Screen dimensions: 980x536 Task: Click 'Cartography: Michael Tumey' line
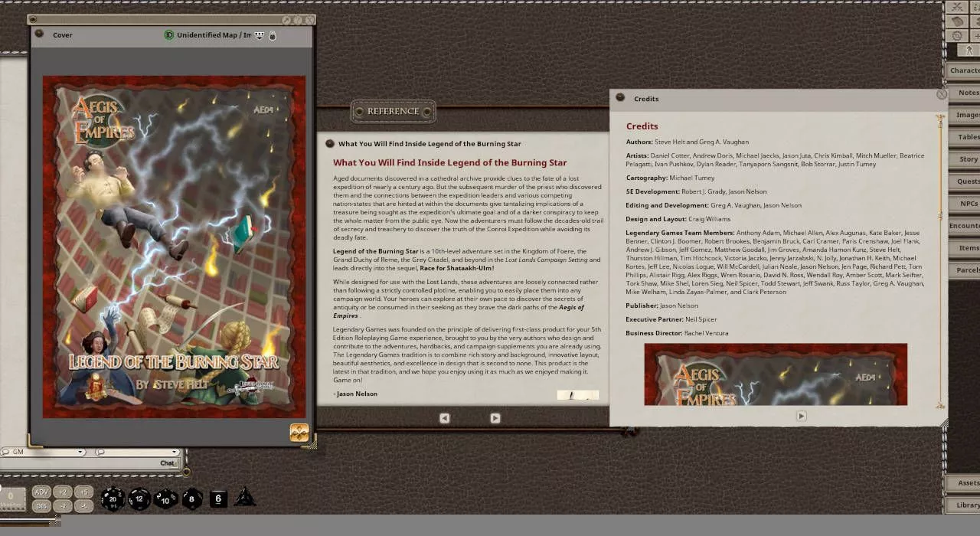[670, 178]
